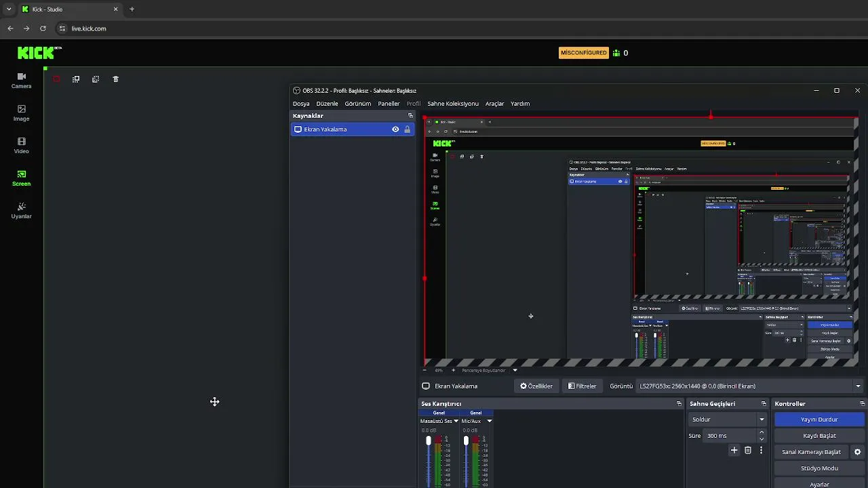Open the Mic/Aux options dropdown
The image size is (868, 488).
(489, 421)
